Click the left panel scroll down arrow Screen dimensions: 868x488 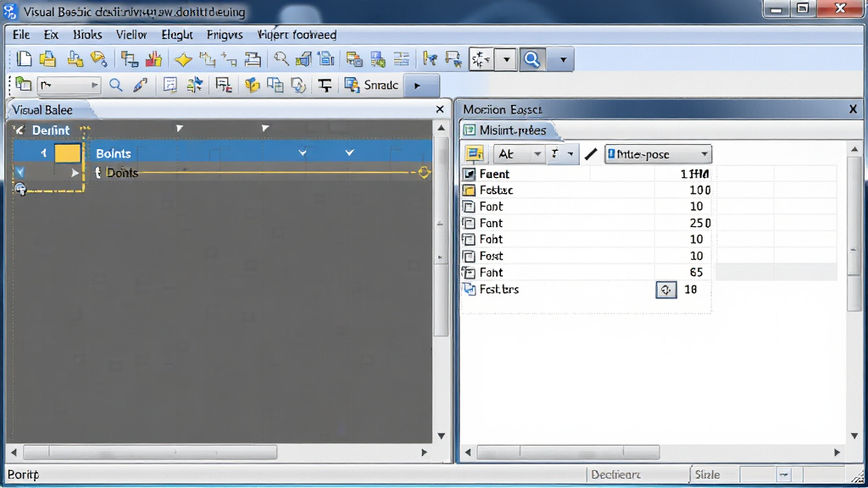click(441, 436)
